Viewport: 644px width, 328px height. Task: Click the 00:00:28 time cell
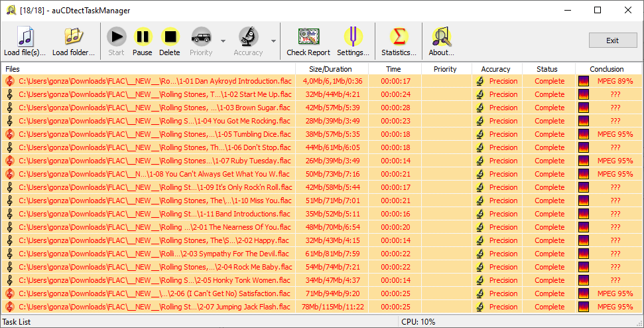(x=395, y=108)
